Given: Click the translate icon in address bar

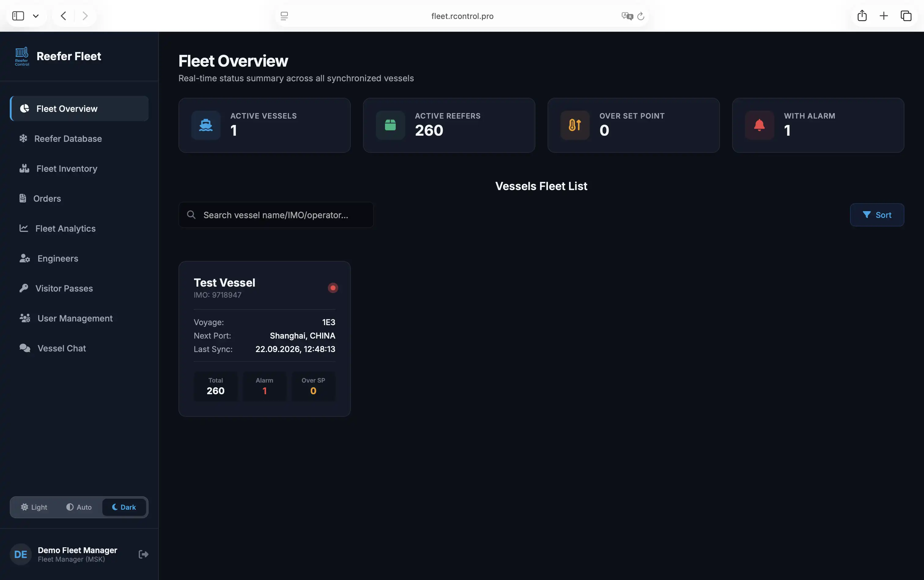Looking at the screenshot, I should click(627, 16).
